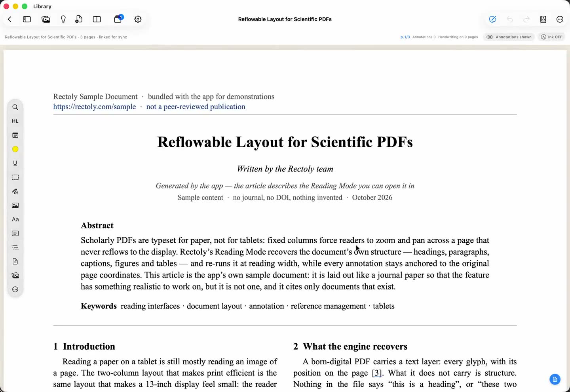Add a new document with the page-plus icon

[x=79, y=19]
